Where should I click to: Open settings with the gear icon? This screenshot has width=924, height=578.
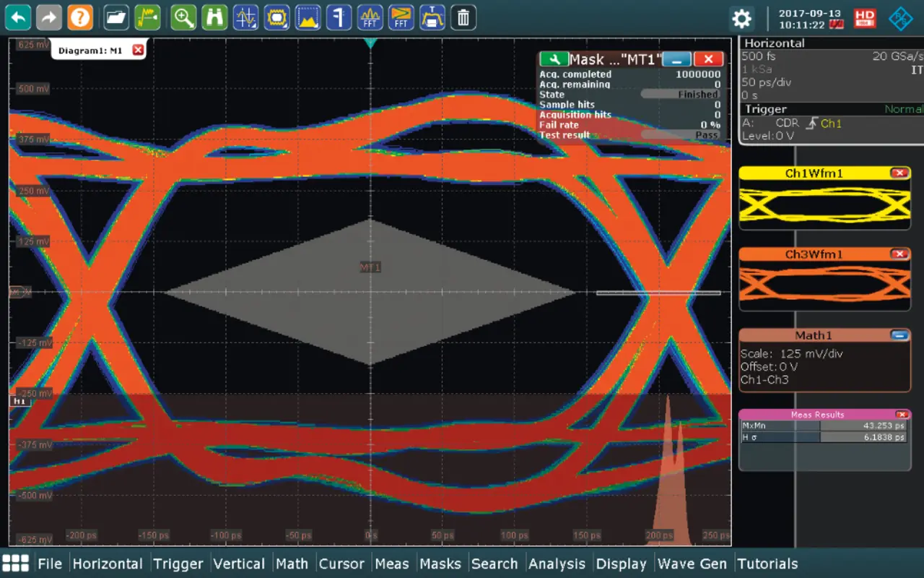[741, 18]
